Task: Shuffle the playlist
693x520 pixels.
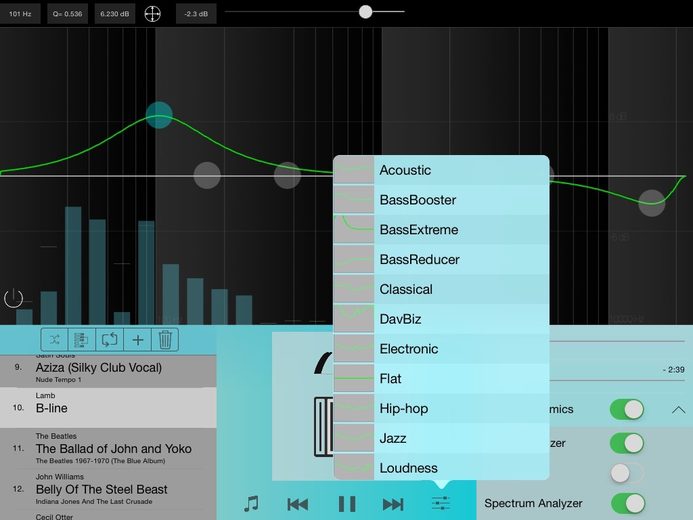Action: coord(54,340)
